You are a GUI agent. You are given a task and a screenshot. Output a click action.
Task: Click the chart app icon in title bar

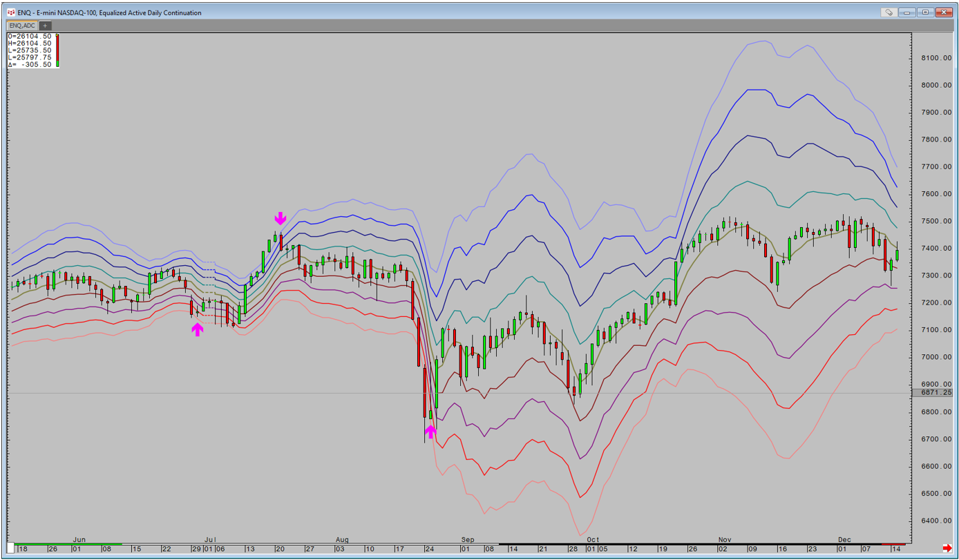pyautogui.click(x=10, y=12)
